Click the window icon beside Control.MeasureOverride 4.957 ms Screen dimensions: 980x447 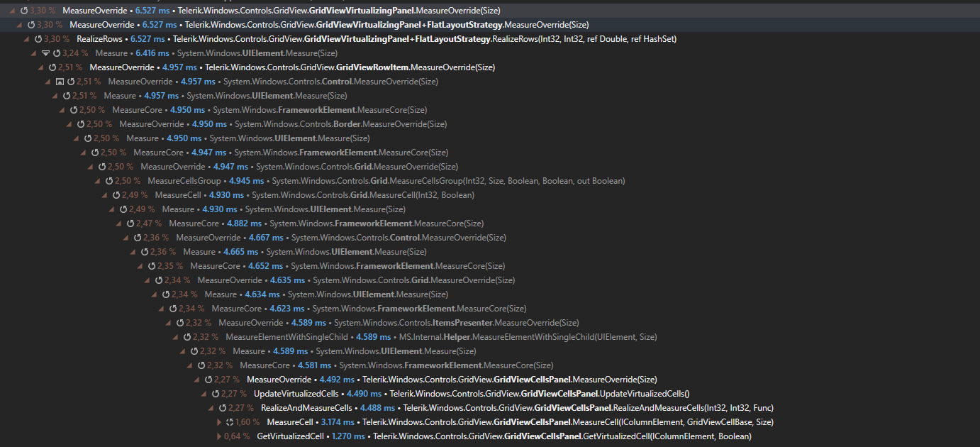point(60,82)
